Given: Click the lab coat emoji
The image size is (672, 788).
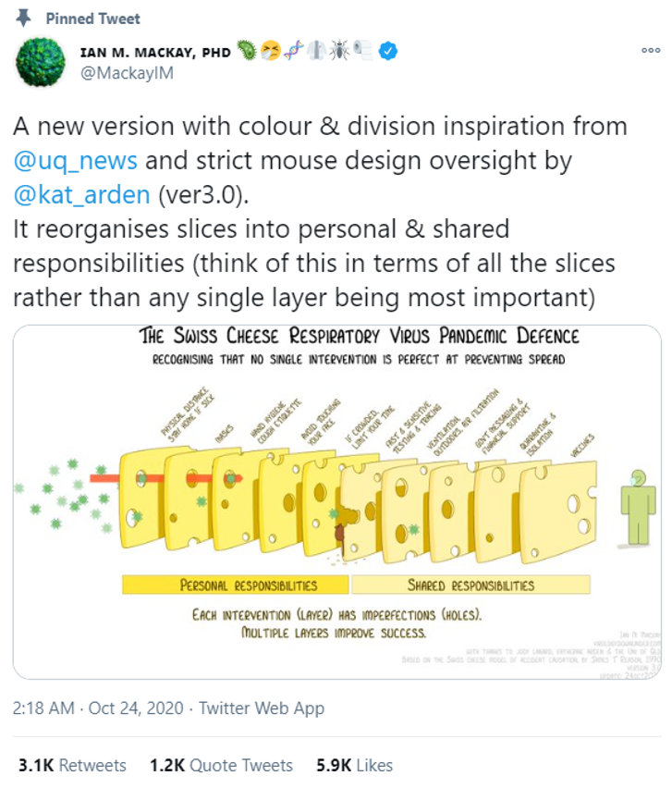Looking at the screenshot, I should click(316, 50).
